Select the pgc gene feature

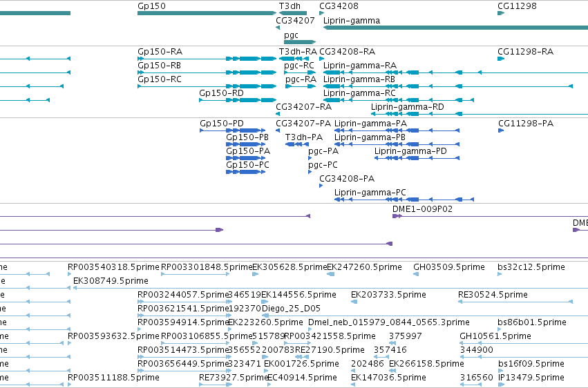300,42
